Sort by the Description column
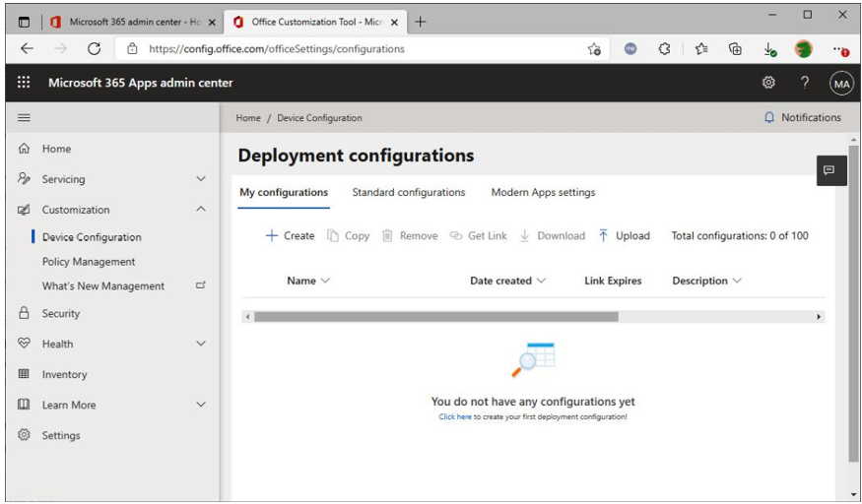862x504 pixels. point(707,282)
